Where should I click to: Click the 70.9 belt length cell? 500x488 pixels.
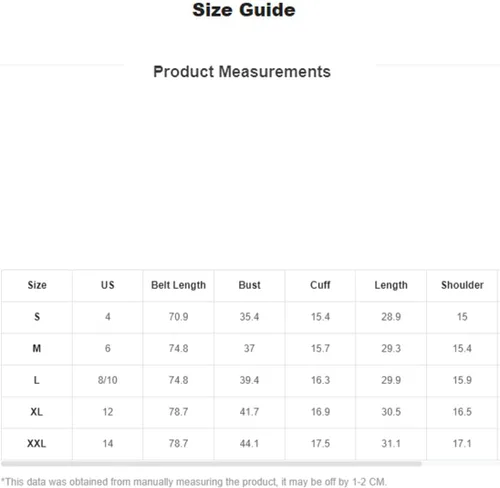[x=178, y=317]
